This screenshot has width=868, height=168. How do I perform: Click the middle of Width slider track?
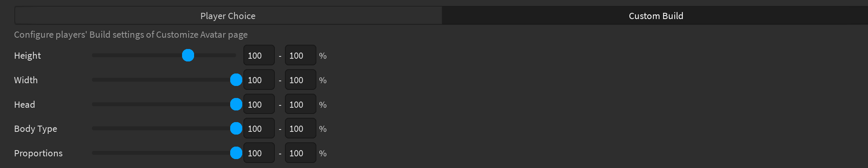pyautogui.click(x=164, y=80)
